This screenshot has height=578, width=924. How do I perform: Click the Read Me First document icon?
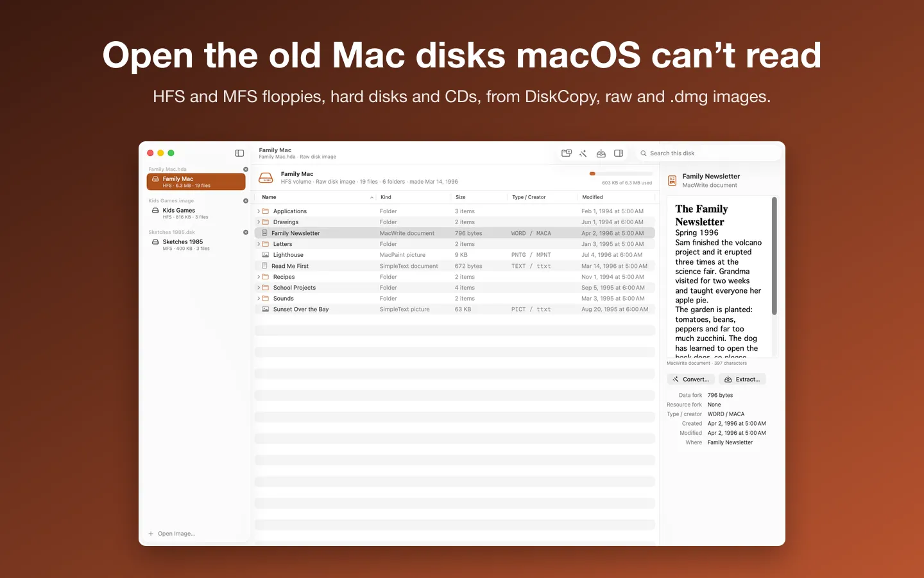[x=264, y=266]
